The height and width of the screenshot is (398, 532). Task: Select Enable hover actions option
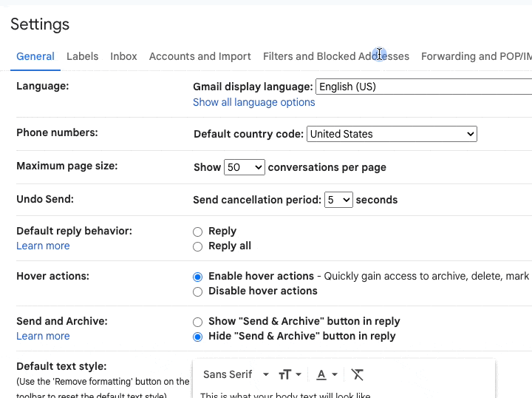click(198, 277)
